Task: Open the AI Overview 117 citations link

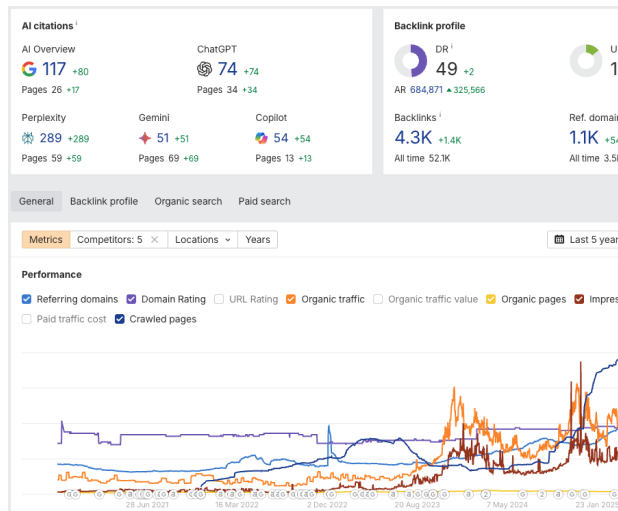Action: 54,69
